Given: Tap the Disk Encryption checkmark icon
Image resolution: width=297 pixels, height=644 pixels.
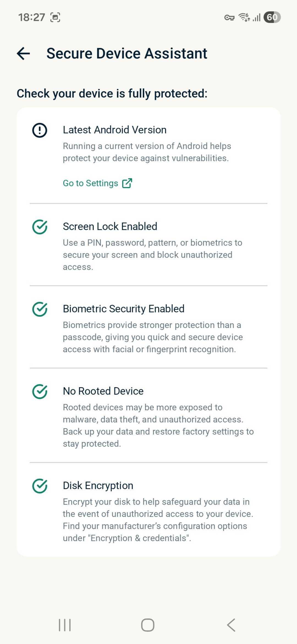Looking at the screenshot, I should 40,486.
